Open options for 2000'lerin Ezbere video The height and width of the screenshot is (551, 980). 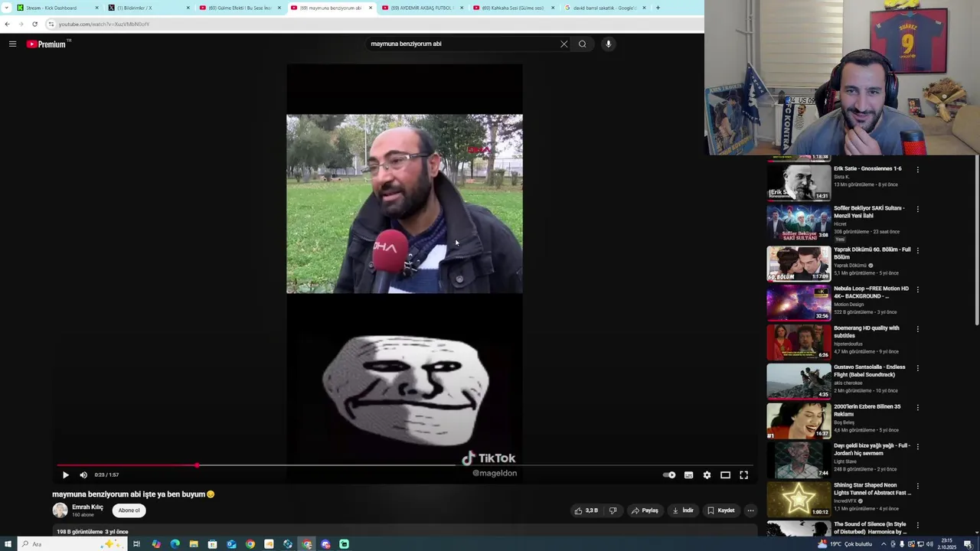coord(918,408)
